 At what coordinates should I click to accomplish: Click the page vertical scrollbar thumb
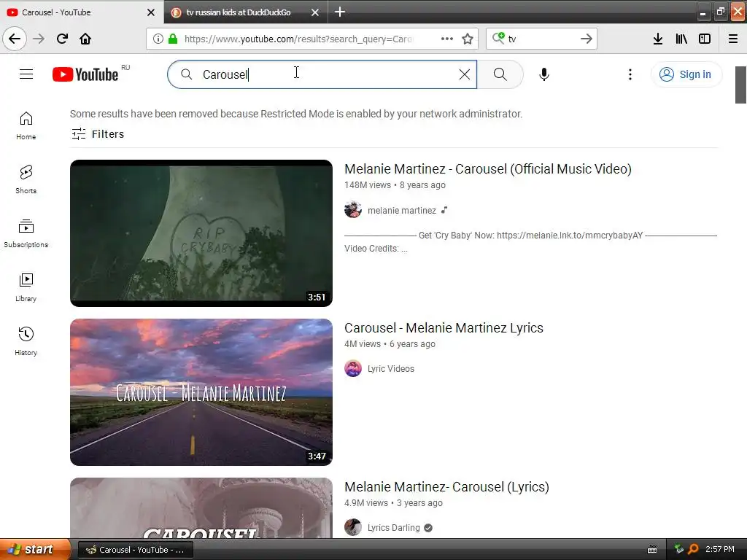click(740, 85)
